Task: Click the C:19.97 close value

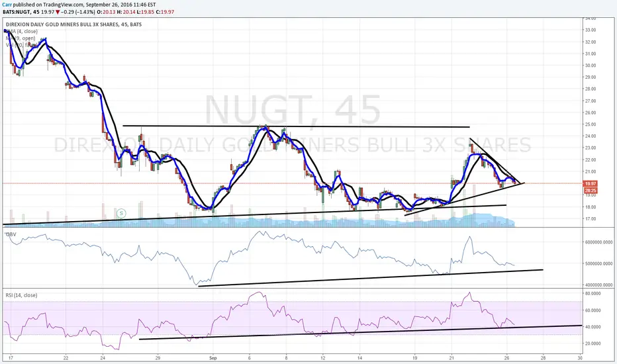Action: 165,12
